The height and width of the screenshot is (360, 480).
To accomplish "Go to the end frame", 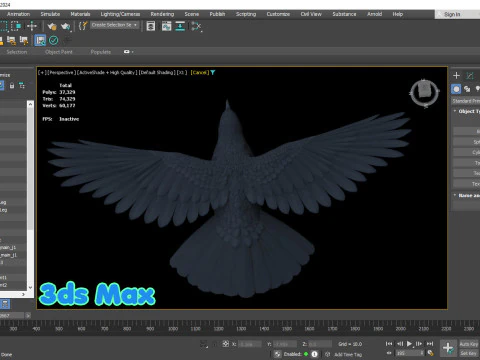I will tap(430, 344).
